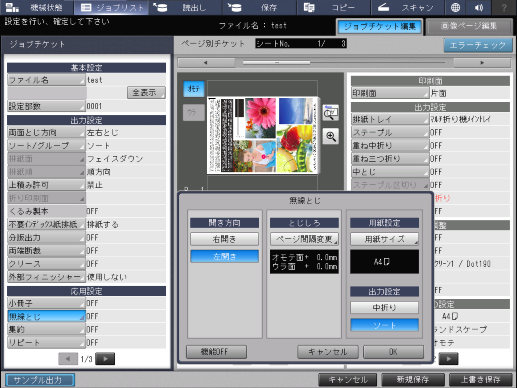Screen dimensions: 517x388
Task: Click the zoom magnifier plus icon
Action: click(331, 136)
